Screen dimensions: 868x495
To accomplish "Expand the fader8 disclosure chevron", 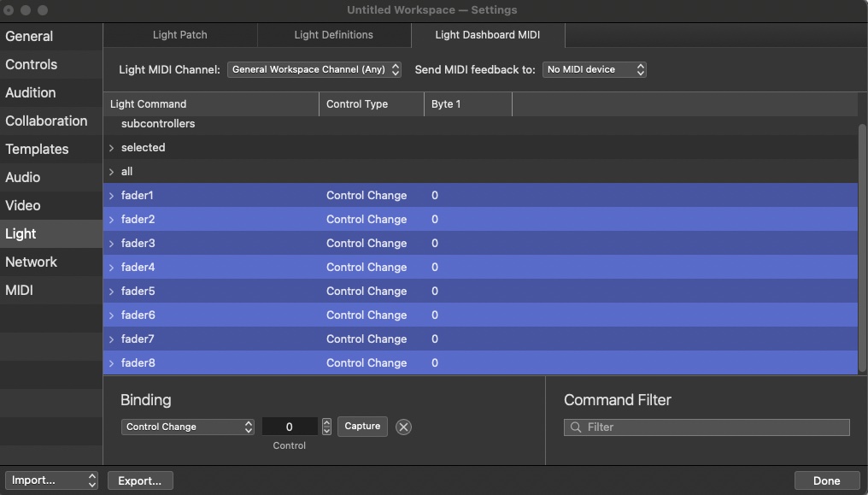I will tap(111, 363).
